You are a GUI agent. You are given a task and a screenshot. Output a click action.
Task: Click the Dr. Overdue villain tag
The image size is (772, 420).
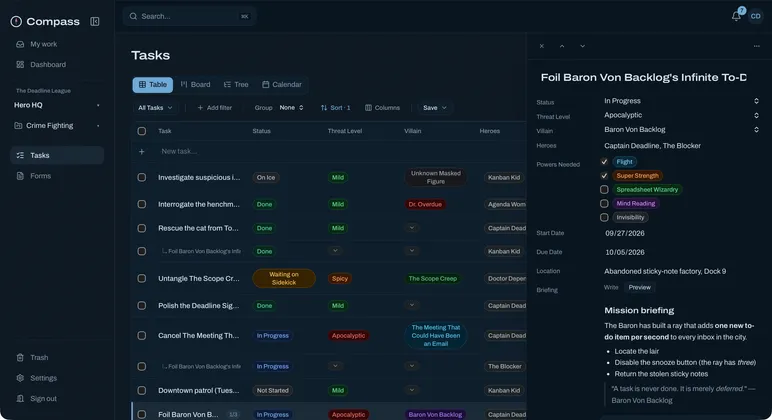pos(425,204)
